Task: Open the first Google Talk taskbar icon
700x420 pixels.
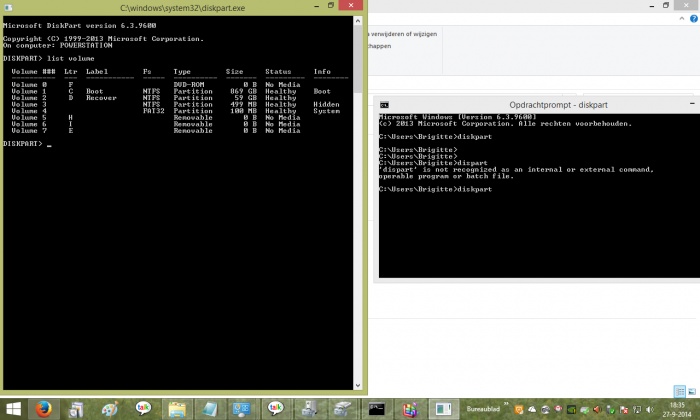Action: click(x=143, y=408)
